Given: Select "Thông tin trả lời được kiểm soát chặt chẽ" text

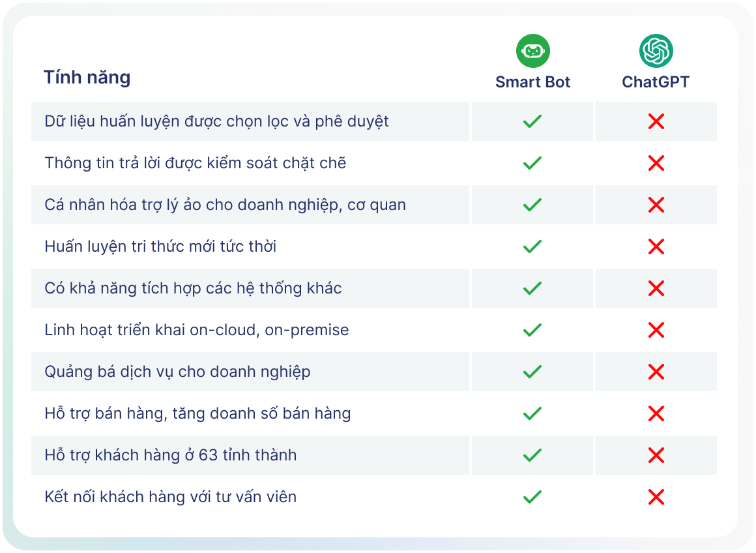Looking at the screenshot, I should (195, 163).
